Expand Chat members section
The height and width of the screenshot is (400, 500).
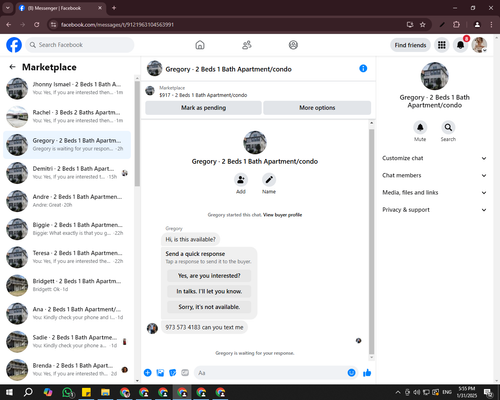pos(434,175)
